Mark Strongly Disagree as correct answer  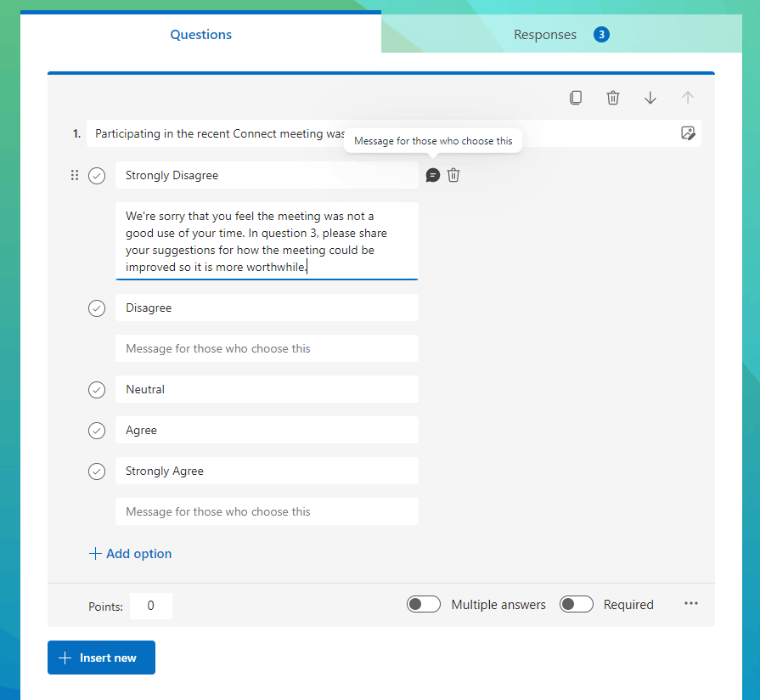coord(97,176)
